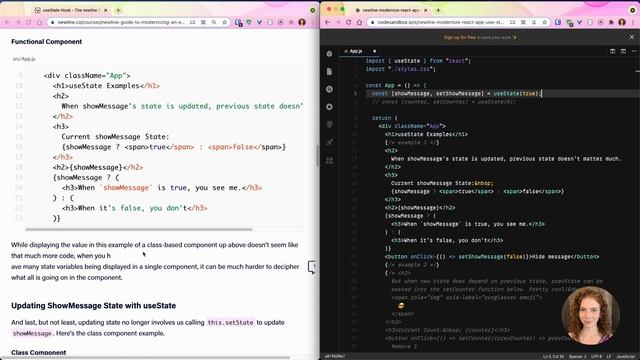Reload the codesandbox.io browser page
This screenshot has width=640, height=360.
click(x=349, y=22)
